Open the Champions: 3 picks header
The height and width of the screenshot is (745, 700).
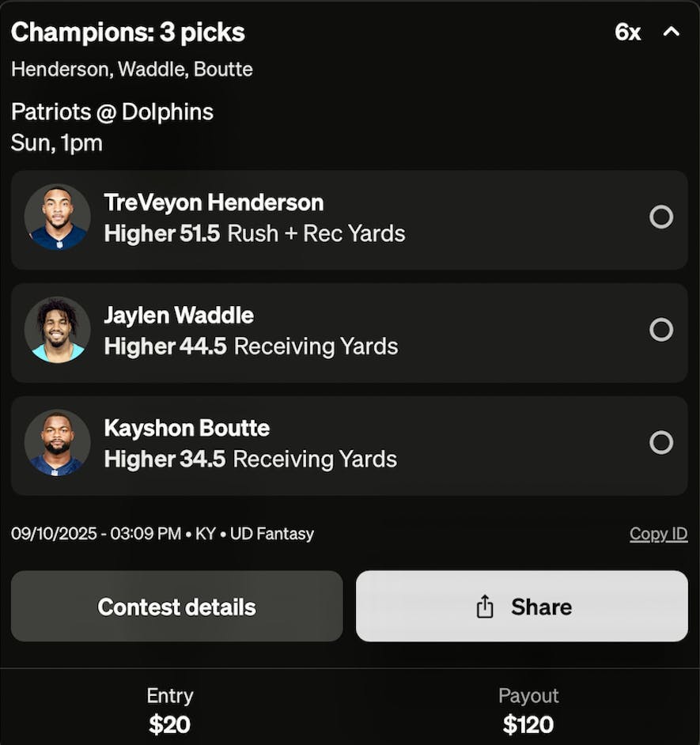click(x=128, y=32)
